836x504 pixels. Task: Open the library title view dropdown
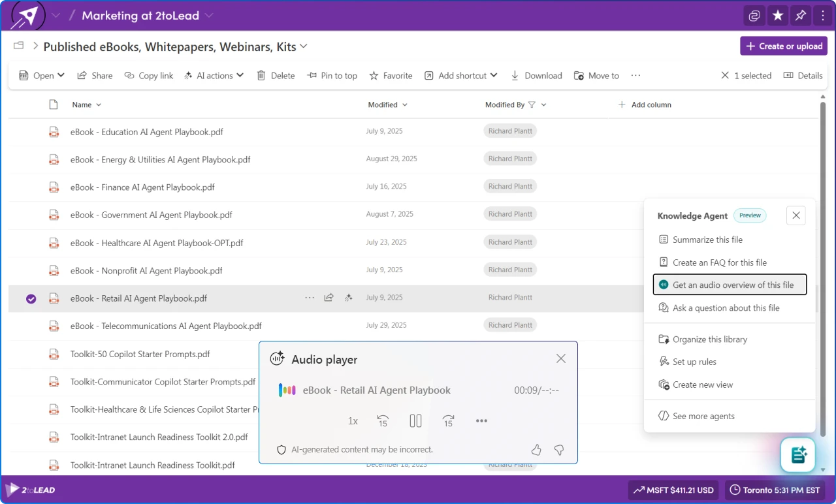pyautogui.click(x=303, y=46)
